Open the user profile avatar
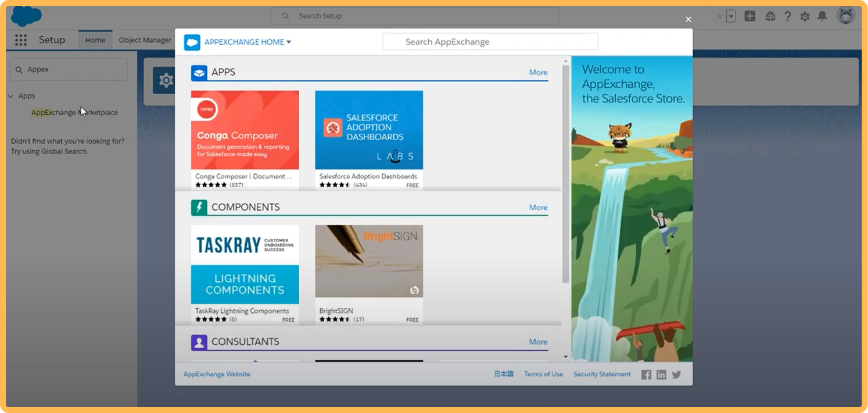Viewport: 868px width, 413px height. [846, 16]
